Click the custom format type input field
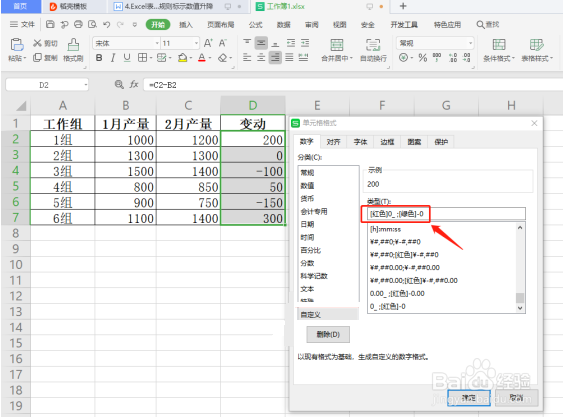Screen dimensions: 563x419 coord(447,214)
